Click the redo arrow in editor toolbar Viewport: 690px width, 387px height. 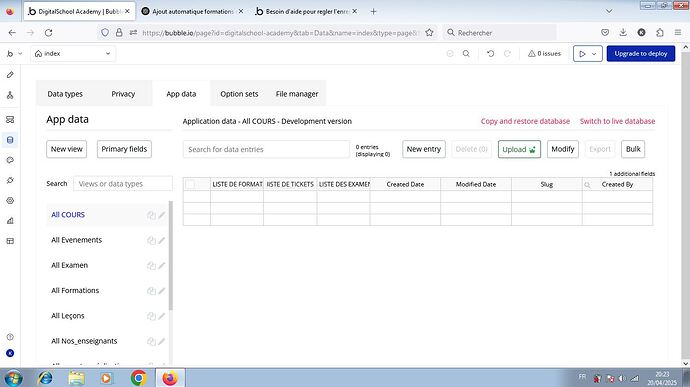(507, 54)
